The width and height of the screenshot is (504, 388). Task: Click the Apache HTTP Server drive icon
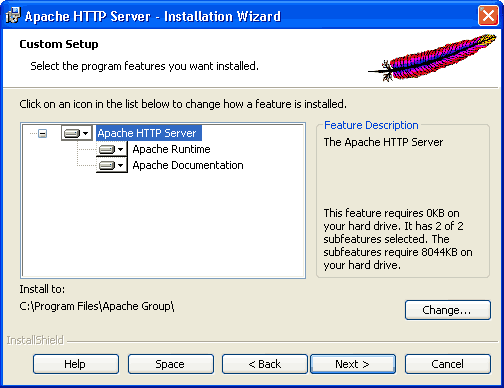pos(72,134)
